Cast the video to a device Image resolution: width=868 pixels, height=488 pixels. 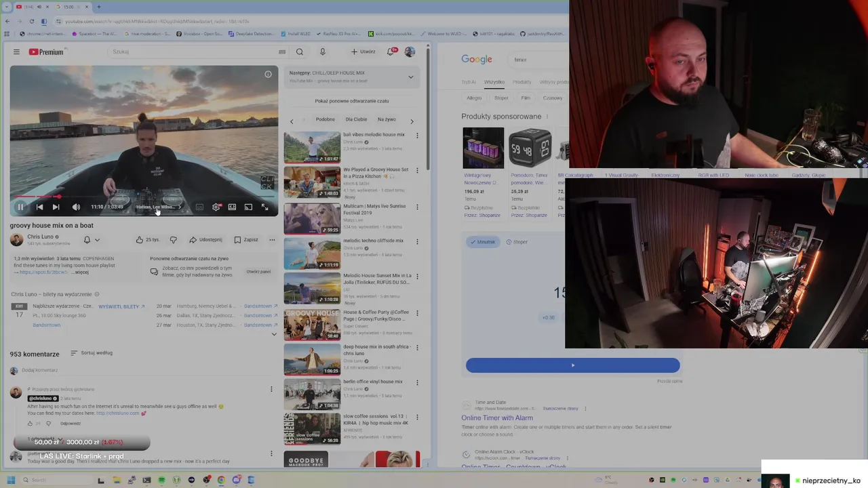[248, 207]
